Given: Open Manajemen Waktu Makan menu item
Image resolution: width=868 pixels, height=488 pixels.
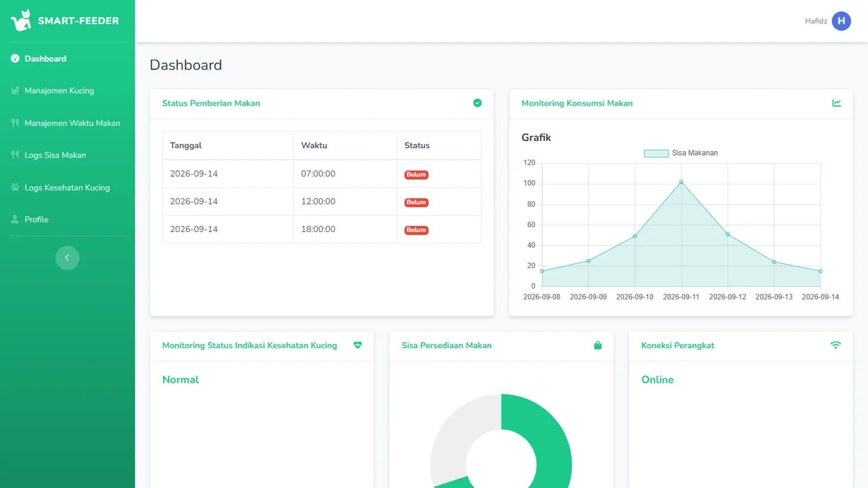Looking at the screenshot, I should 67,123.
